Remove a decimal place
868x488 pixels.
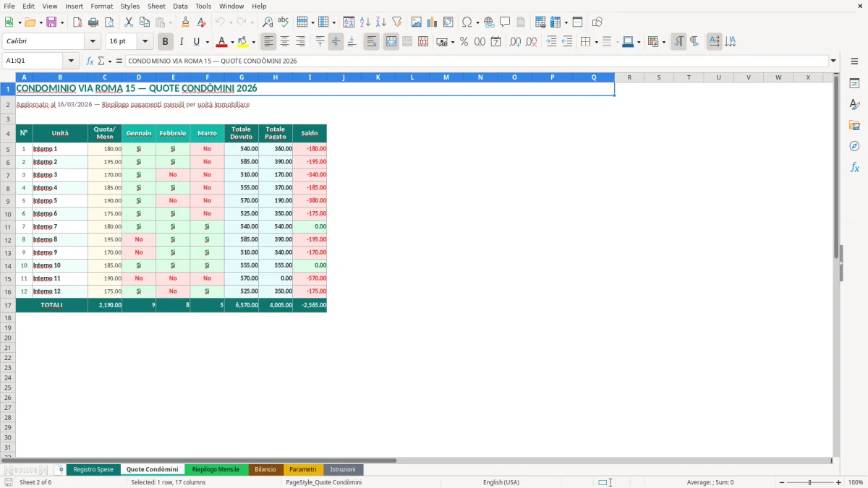pyautogui.click(x=531, y=42)
